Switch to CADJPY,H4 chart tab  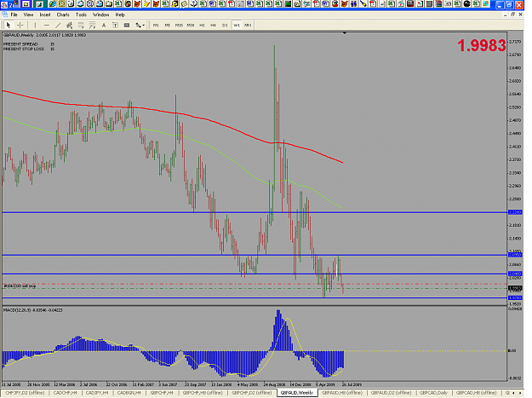point(97,393)
